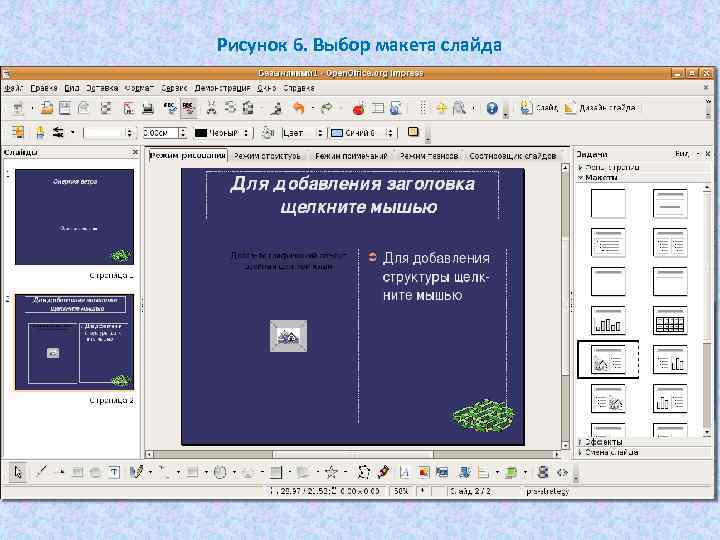The image size is (720, 540).
Task: Open the Файл menu
Action: coord(13,88)
